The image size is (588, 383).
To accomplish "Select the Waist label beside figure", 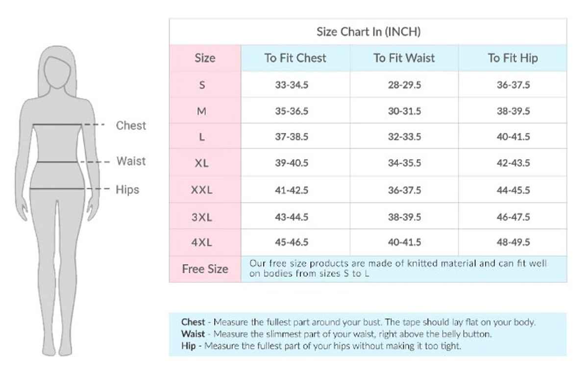I will 131,161.
